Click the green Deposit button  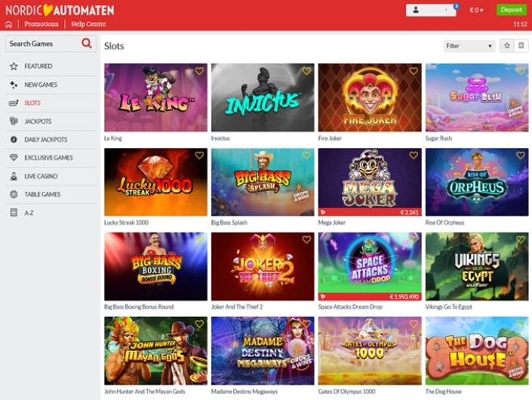tap(512, 10)
